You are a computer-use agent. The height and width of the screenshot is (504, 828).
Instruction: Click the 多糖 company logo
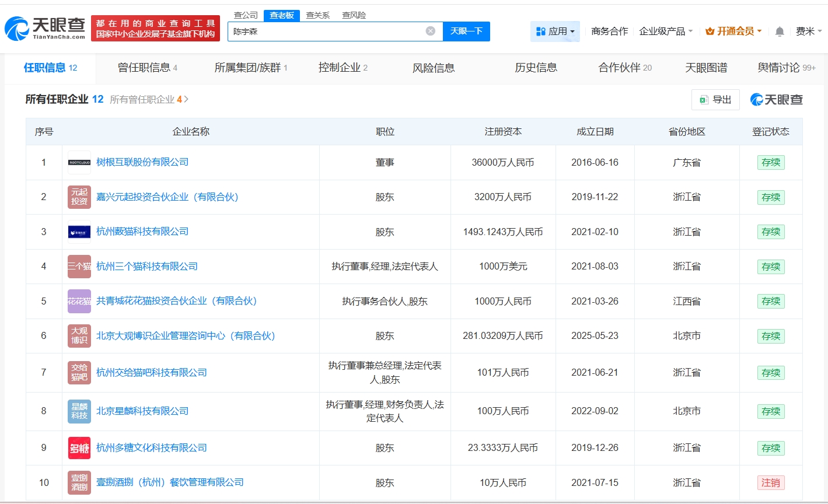(x=79, y=448)
